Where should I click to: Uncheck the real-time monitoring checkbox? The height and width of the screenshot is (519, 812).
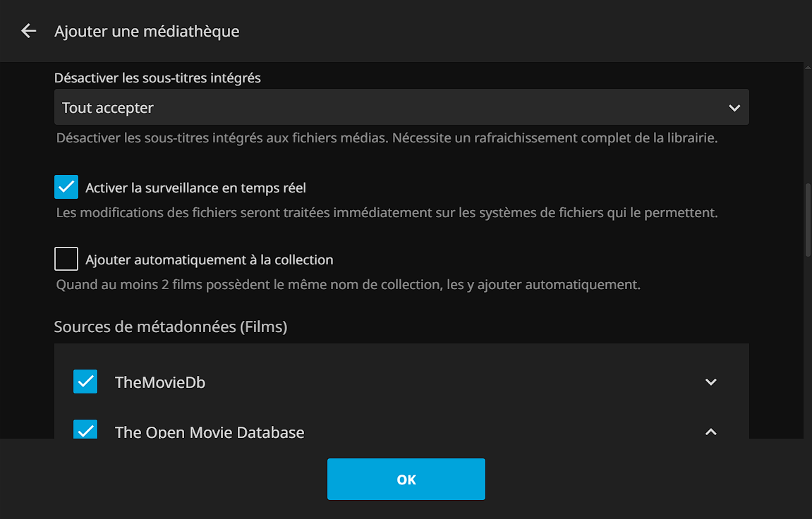click(x=66, y=188)
